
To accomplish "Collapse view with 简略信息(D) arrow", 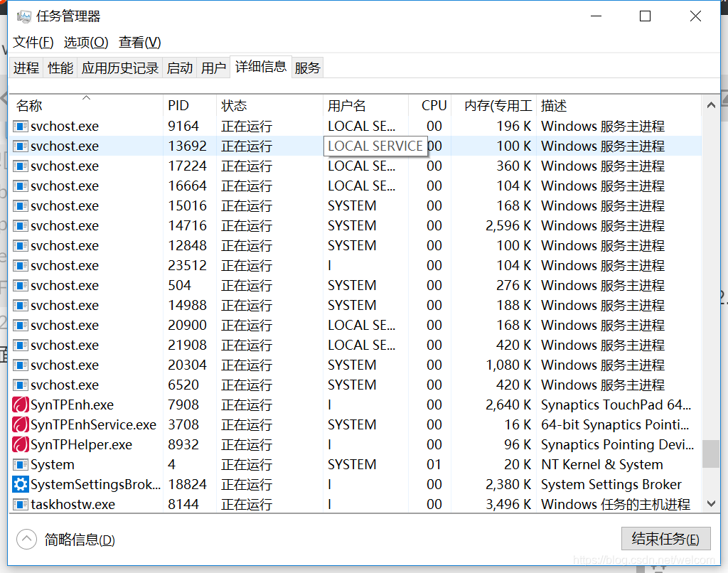I will (x=26, y=539).
